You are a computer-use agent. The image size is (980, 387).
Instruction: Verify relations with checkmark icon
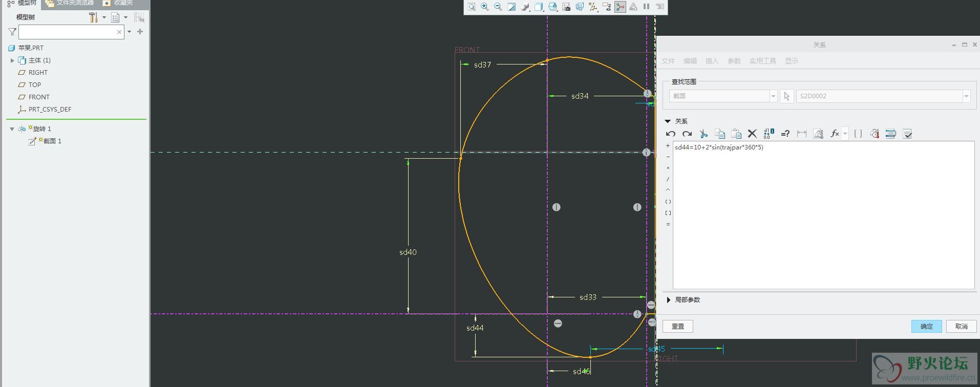[x=907, y=134]
